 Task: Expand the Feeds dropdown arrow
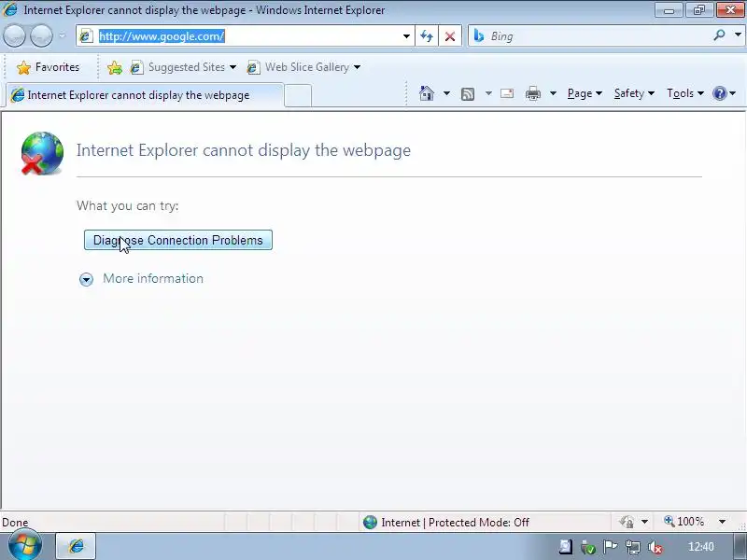coord(488,93)
